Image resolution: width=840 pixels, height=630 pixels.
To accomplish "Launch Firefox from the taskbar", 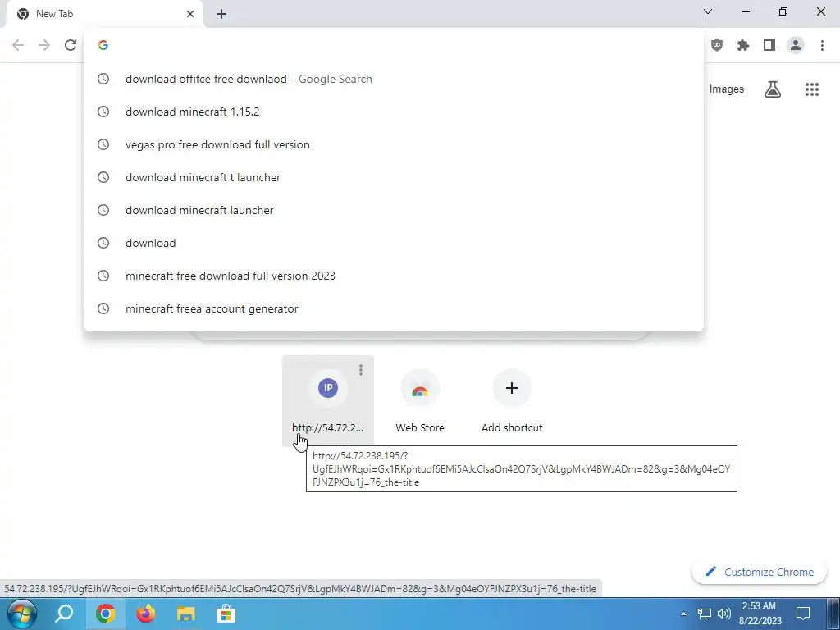I will pos(145,614).
